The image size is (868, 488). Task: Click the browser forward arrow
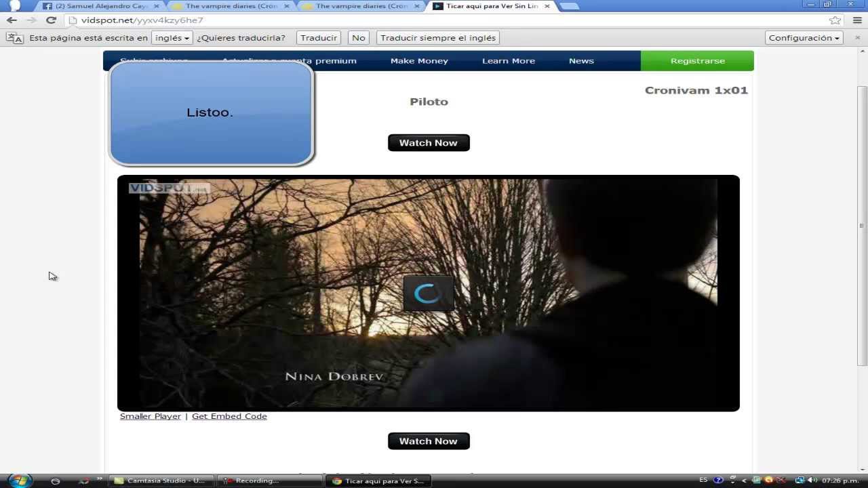[31, 20]
